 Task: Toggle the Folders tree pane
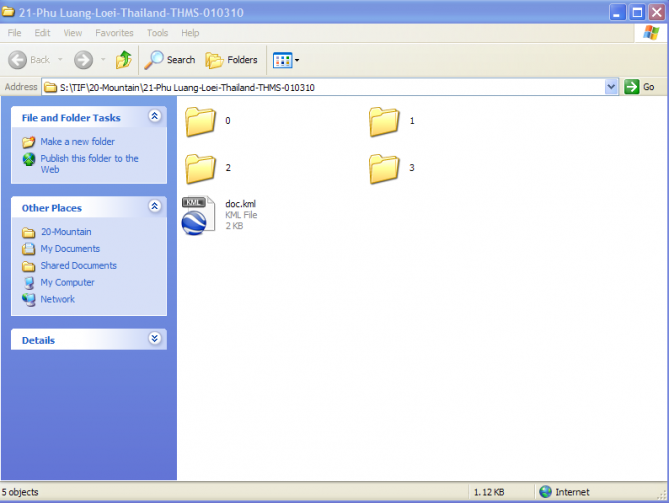pyautogui.click(x=232, y=60)
